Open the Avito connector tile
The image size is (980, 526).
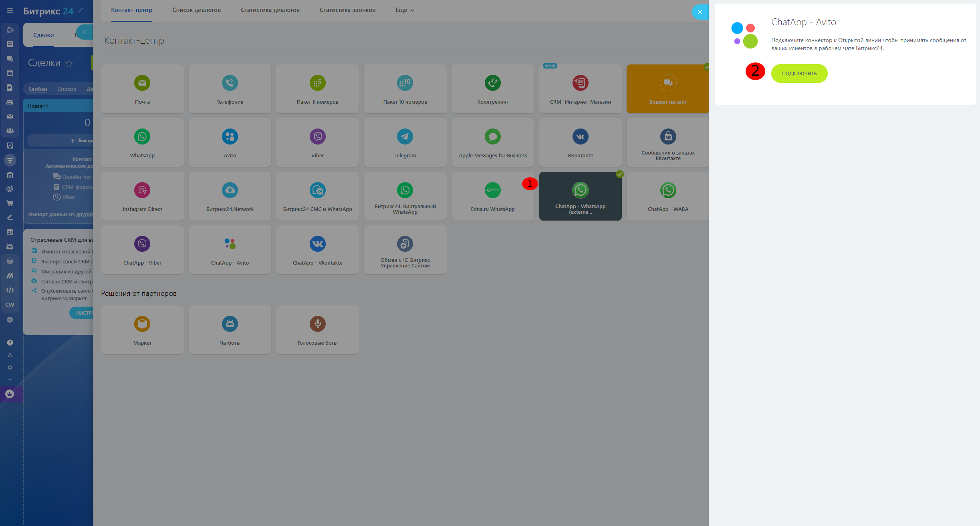point(230,143)
